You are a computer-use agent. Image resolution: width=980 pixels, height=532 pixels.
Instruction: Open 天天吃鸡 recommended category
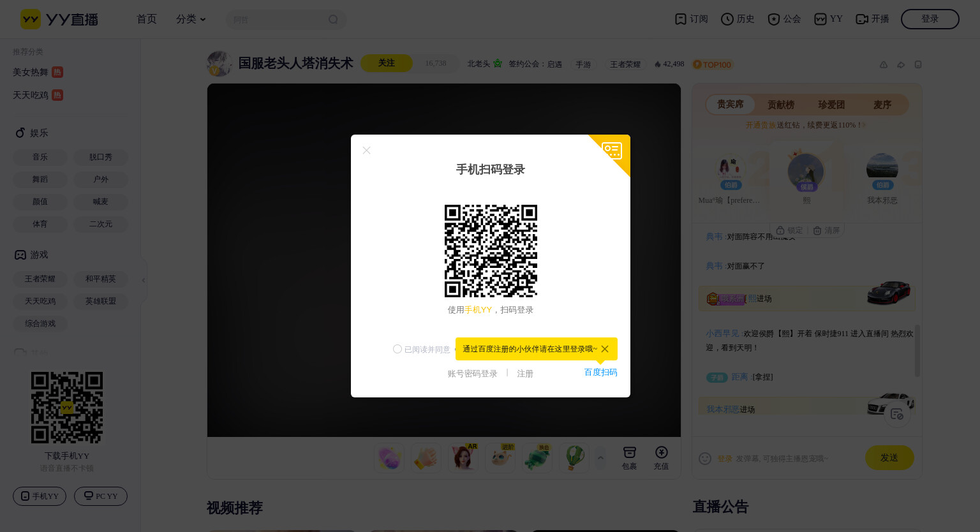pyautogui.click(x=38, y=95)
